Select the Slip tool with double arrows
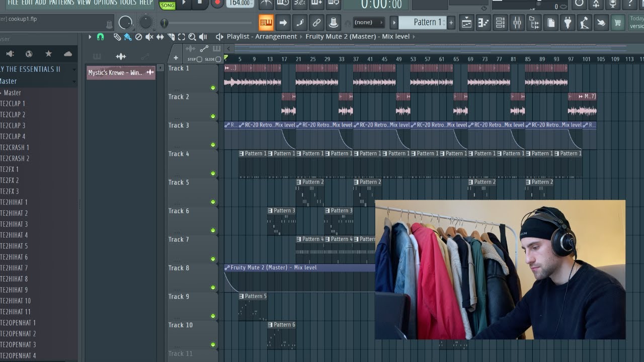This screenshot has width=644, height=362. (160, 37)
